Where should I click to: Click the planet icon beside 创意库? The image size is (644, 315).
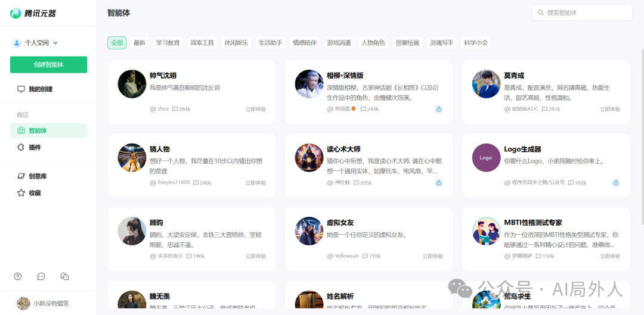(21, 176)
